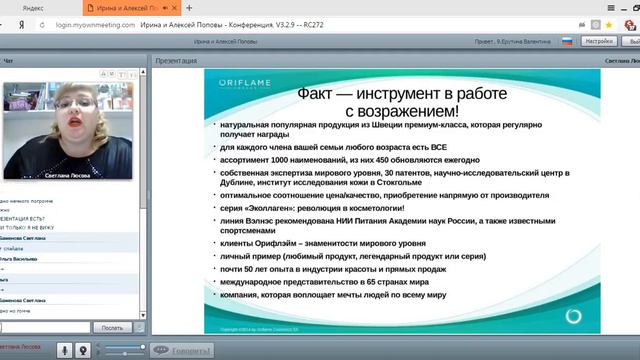Click the Светлана Люсова video thumbnail
Viewport: 640px width, 360px height.
click(x=68, y=131)
